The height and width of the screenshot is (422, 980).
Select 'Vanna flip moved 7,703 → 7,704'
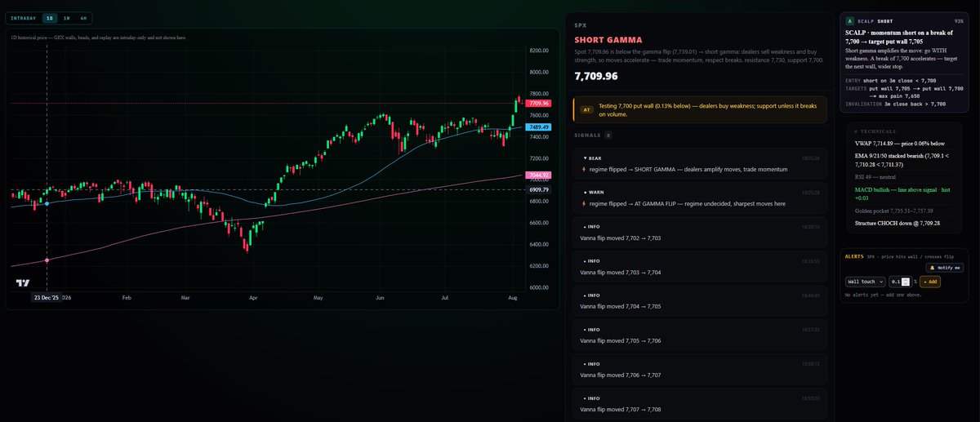click(699, 266)
